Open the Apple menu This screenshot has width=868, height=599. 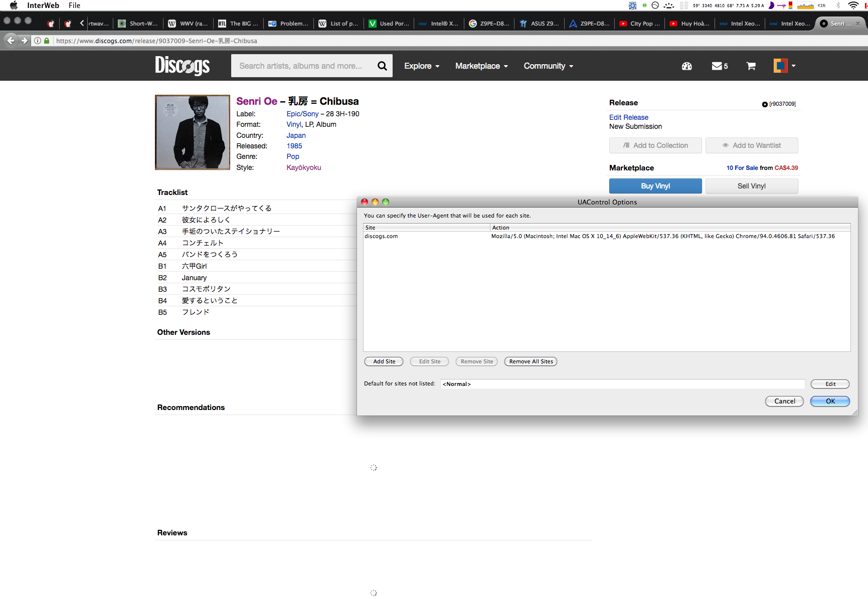(14, 6)
